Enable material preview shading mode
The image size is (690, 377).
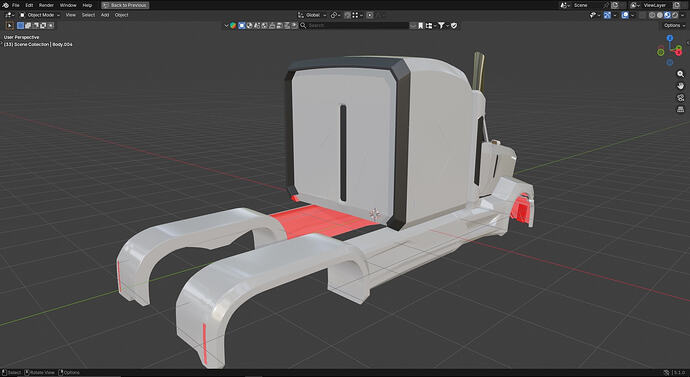click(667, 15)
